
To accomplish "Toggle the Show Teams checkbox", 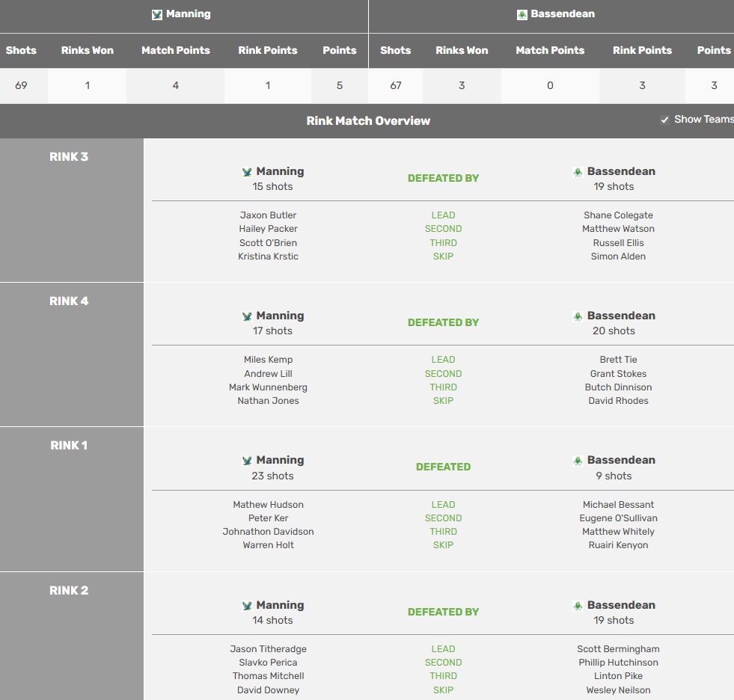I will 664,120.
